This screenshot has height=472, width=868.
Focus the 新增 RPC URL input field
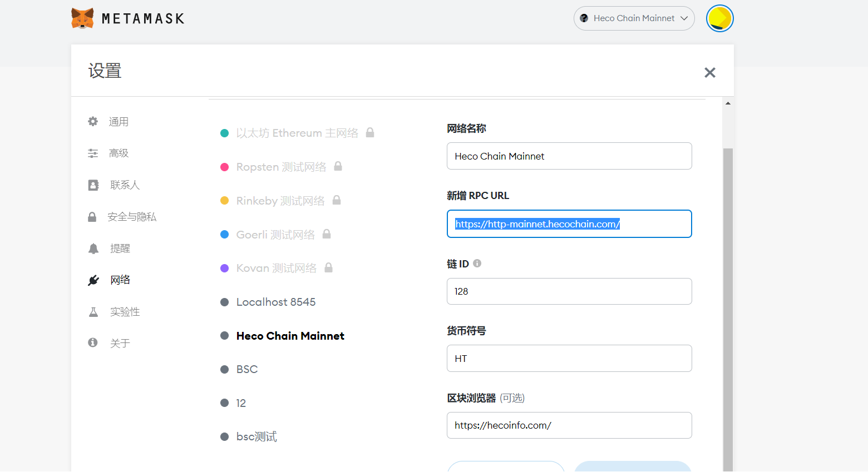point(569,223)
